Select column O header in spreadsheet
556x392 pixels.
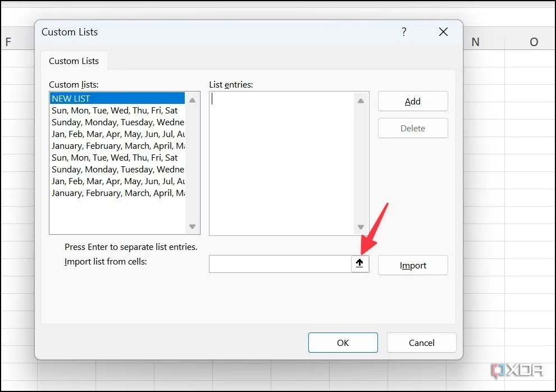click(x=533, y=42)
